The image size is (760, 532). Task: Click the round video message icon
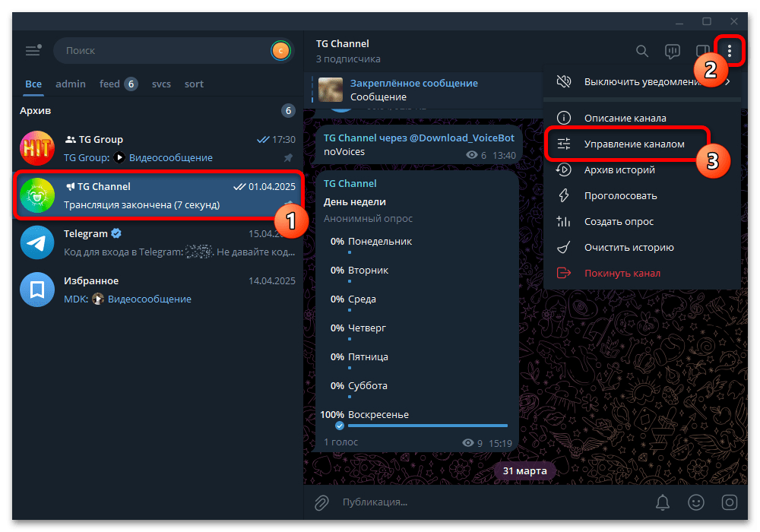click(729, 502)
